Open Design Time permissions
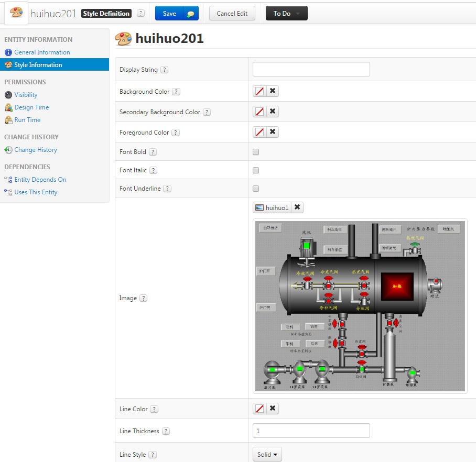 [31, 107]
